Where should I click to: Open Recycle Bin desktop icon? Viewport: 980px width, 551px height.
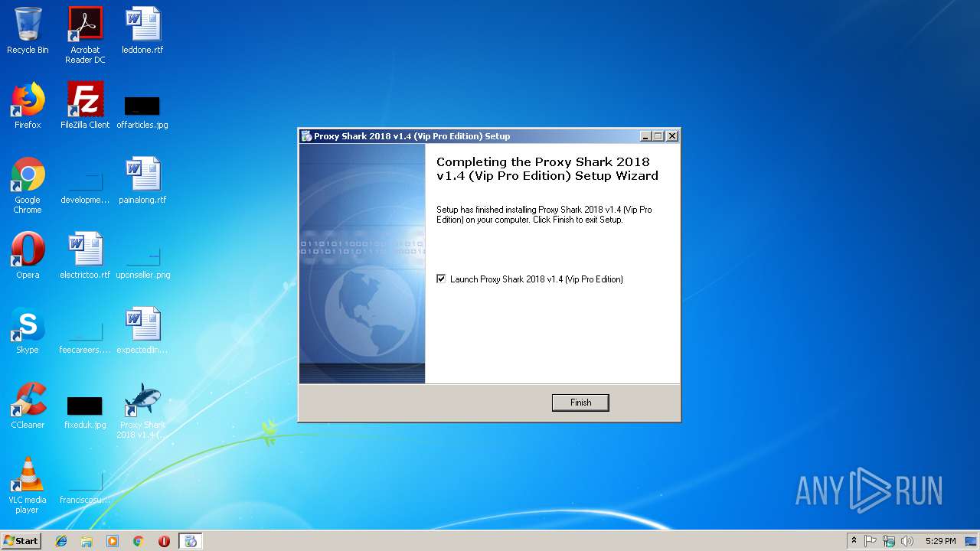pos(28,31)
